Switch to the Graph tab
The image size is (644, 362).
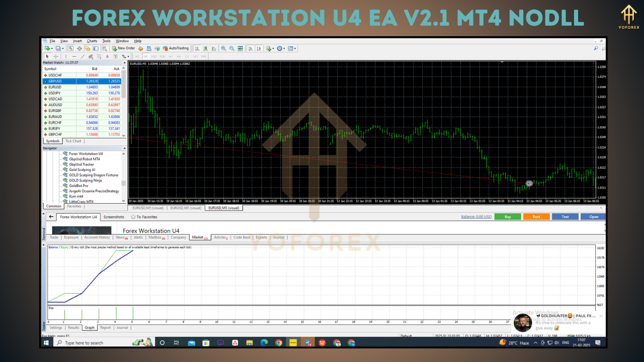pos(89,327)
